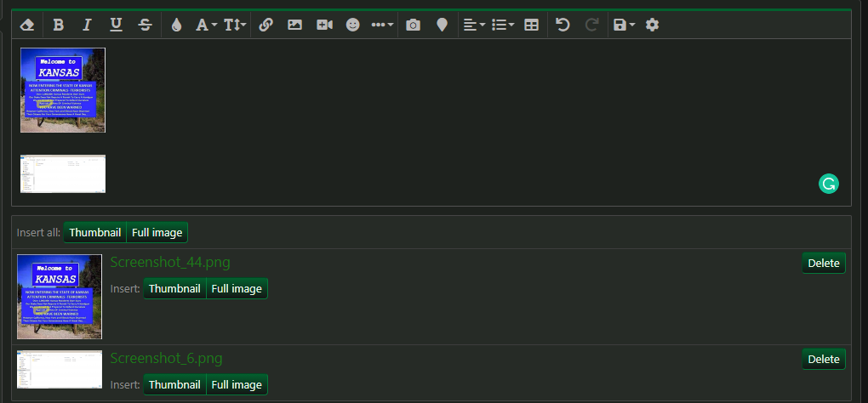Image resolution: width=868 pixels, height=403 pixels.
Task: Redo the last edit
Action: point(591,25)
